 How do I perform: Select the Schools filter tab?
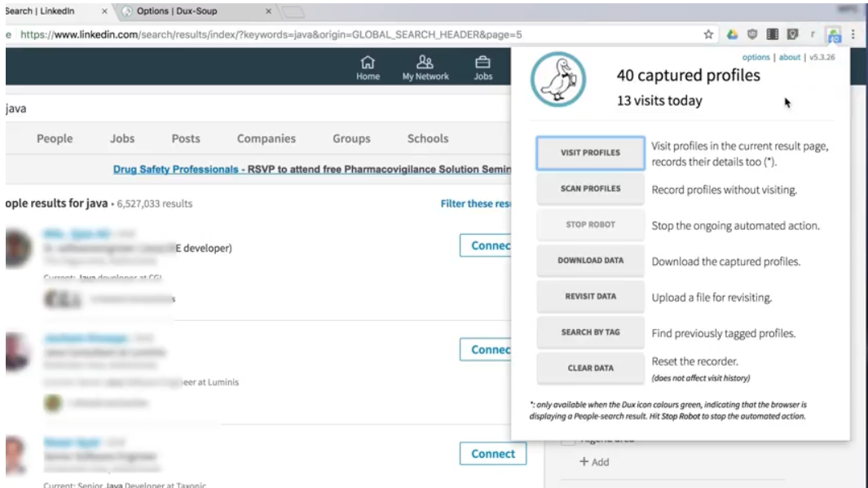point(427,138)
